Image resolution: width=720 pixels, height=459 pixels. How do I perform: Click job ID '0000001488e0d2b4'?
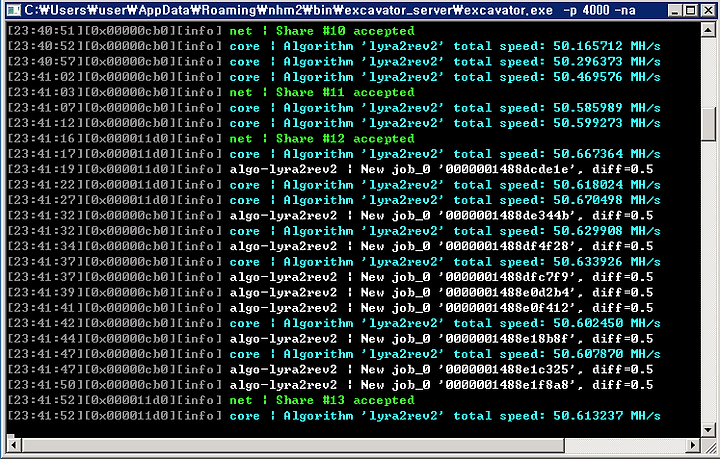coord(507,292)
